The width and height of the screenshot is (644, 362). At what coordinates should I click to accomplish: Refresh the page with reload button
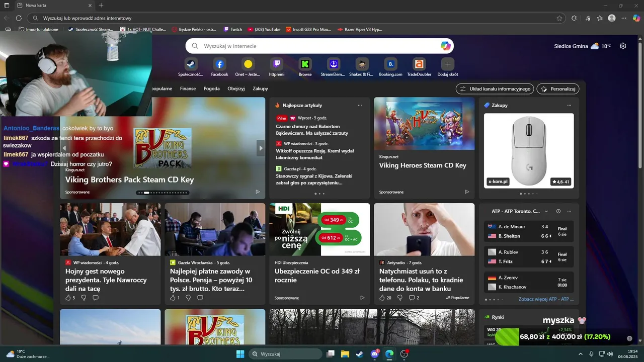click(x=19, y=18)
